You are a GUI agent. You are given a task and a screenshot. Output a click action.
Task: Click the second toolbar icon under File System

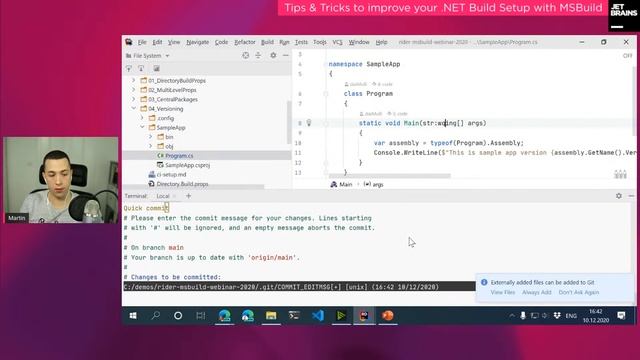[x=141, y=69]
